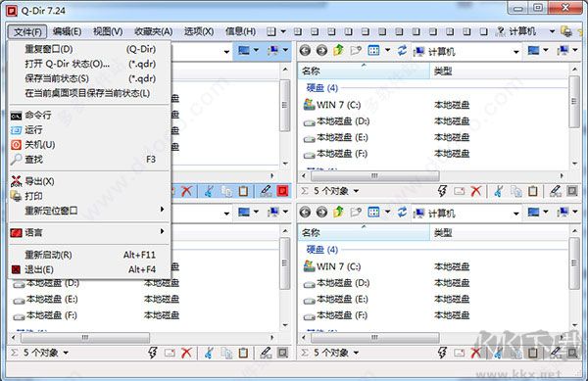
Task: Open top-right pane address dropdown arrow
Action: pos(516,52)
